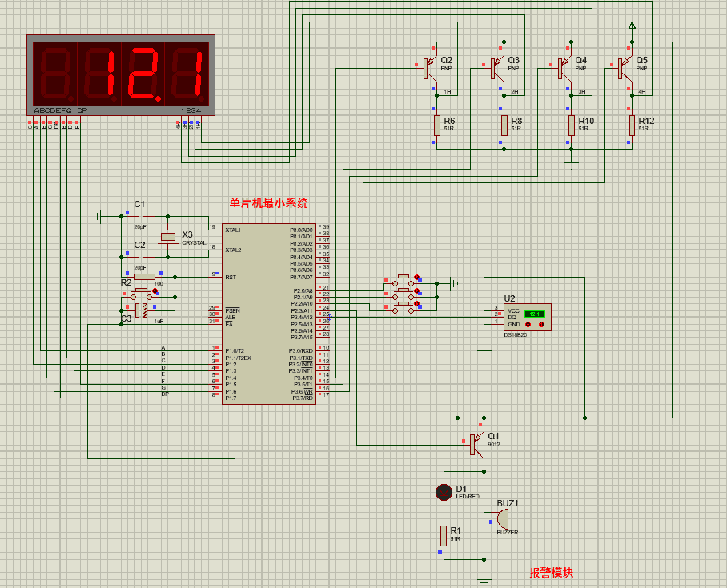Select capacitor C1 symbol

click(141, 216)
